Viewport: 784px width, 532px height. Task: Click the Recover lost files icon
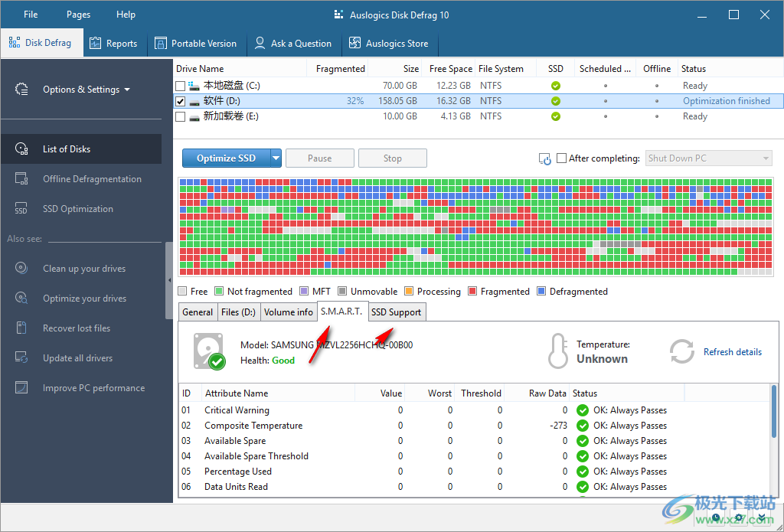(21, 328)
